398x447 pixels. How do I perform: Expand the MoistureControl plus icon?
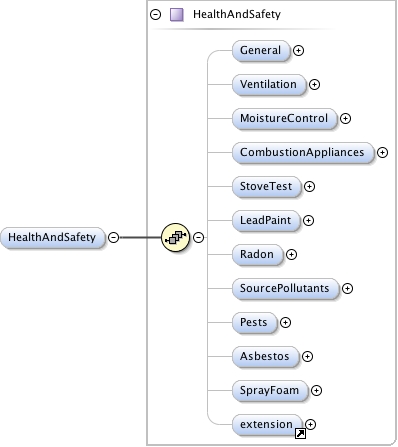[x=345, y=119]
